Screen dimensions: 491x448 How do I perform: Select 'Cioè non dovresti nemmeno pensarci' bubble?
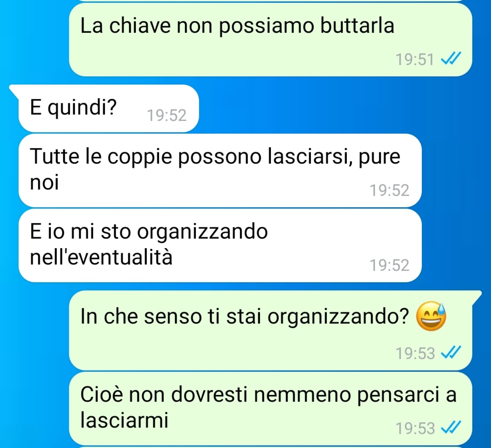tap(271, 408)
